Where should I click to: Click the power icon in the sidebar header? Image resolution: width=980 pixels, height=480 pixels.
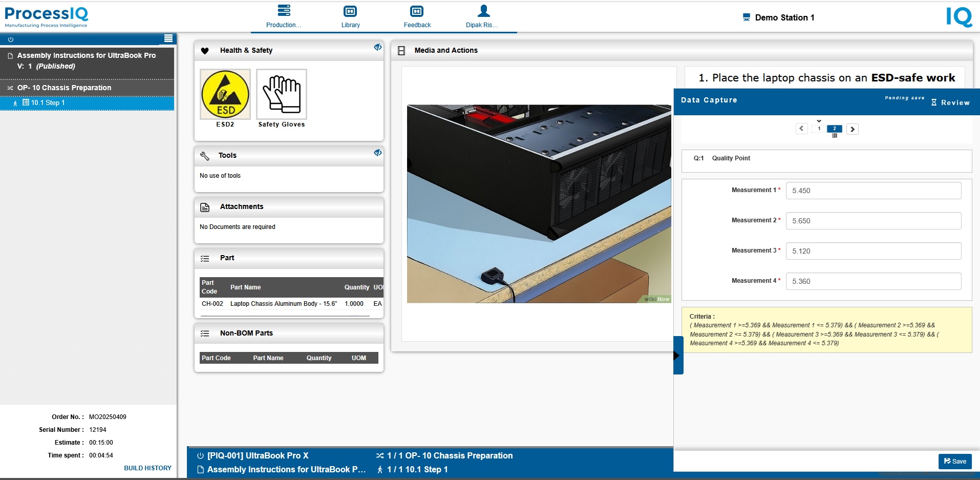(11, 39)
